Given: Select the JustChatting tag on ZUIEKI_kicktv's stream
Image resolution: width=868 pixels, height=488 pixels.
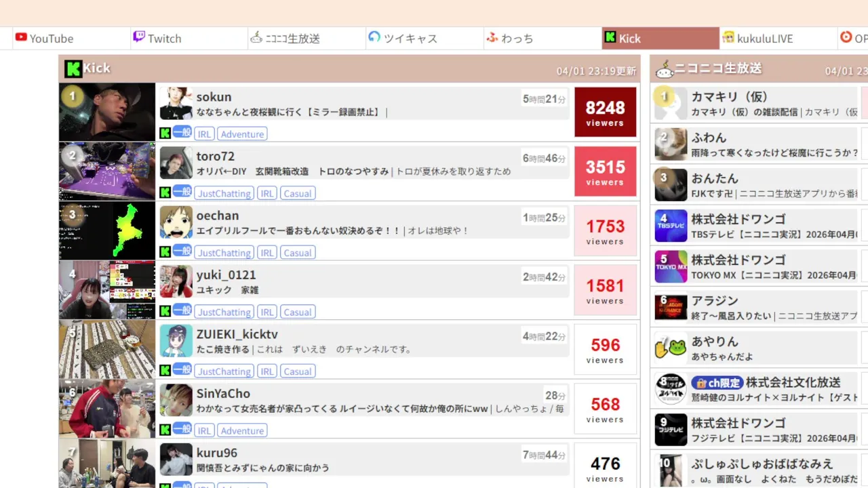Looking at the screenshot, I should tap(224, 371).
